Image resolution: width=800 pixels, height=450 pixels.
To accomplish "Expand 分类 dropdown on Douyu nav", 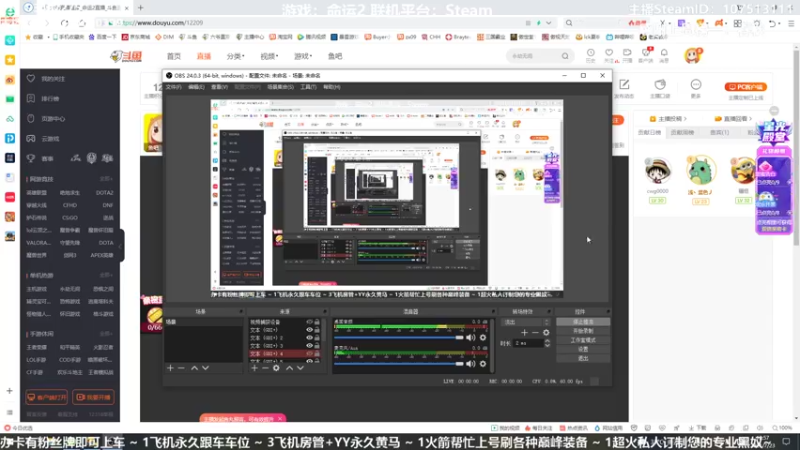I will coord(235,56).
